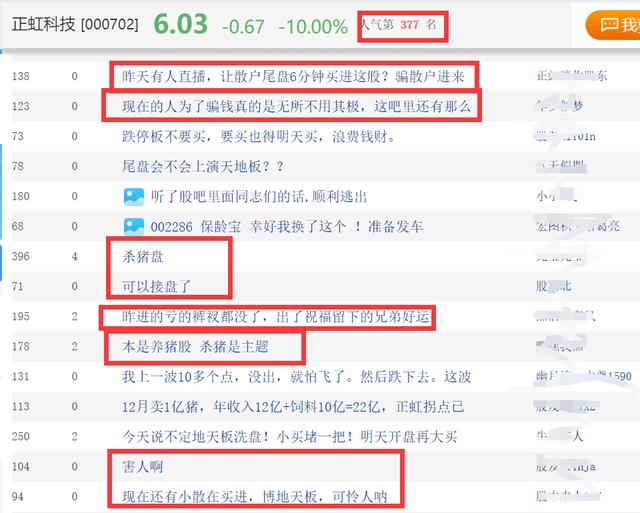Click the orange 我 post button at top right
This screenshot has height=513, width=640.
point(613,25)
